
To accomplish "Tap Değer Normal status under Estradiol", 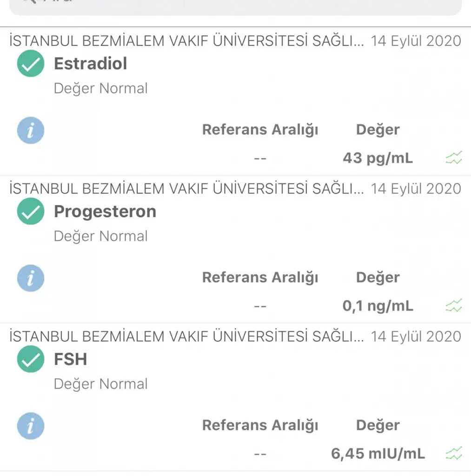I will coord(100,88).
